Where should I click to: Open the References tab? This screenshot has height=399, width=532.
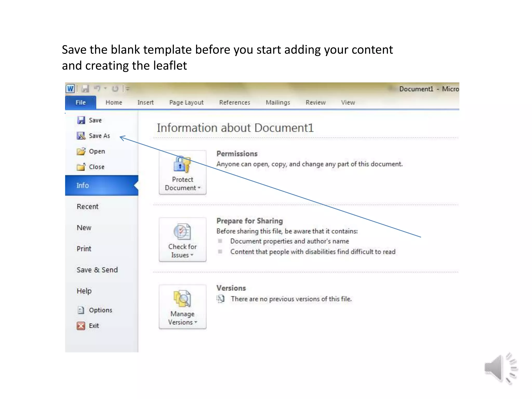[235, 103]
